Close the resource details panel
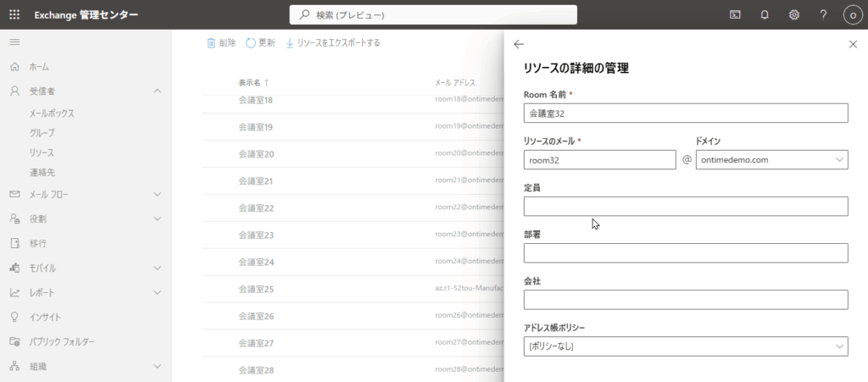 853,44
